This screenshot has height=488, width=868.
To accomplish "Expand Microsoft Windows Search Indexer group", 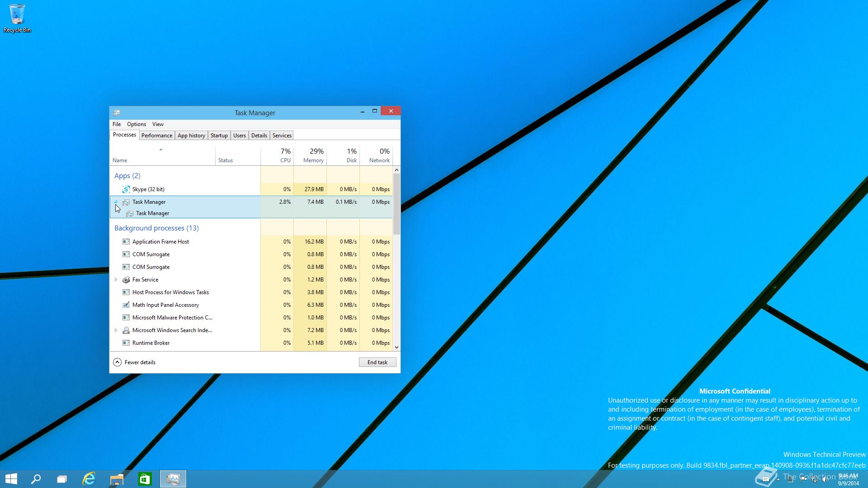I will 116,330.
